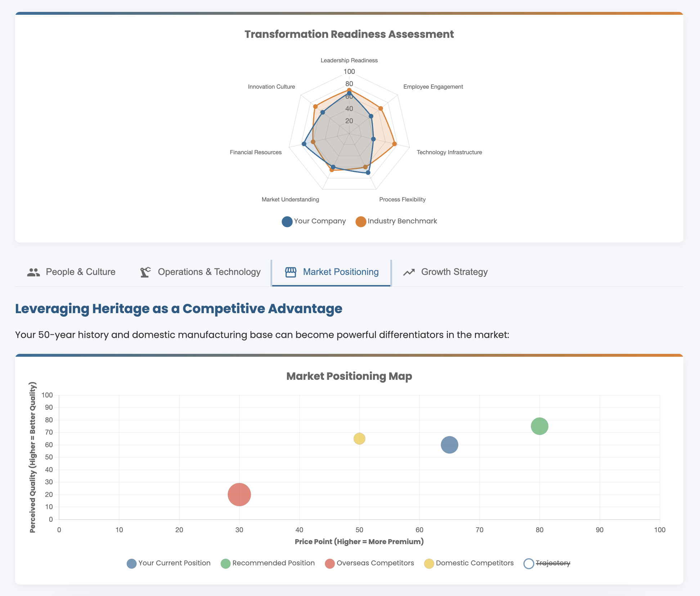Enable the struck-through Trajectory legend item
This screenshot has width=700, height=596.
point(553,563)
